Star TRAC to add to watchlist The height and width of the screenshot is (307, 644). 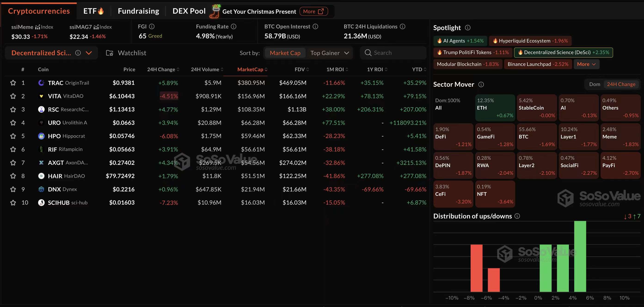pos(13,83)
